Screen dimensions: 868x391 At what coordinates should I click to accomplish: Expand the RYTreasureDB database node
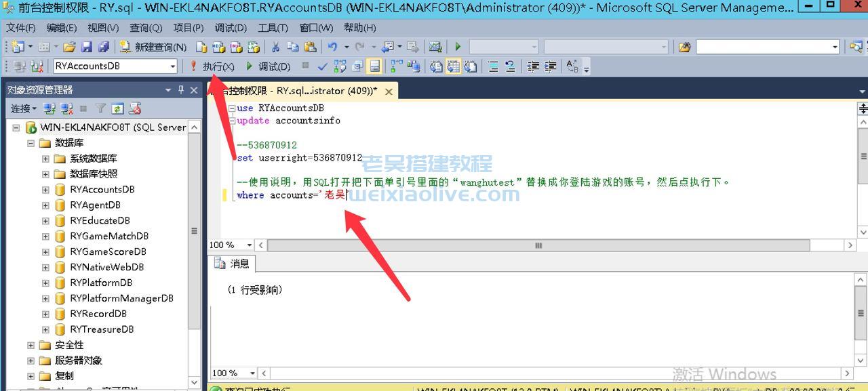coord(45,329)
